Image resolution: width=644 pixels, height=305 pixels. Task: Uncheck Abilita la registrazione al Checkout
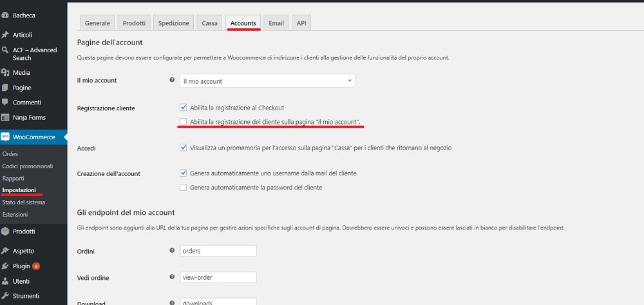(x=183, y=107)
